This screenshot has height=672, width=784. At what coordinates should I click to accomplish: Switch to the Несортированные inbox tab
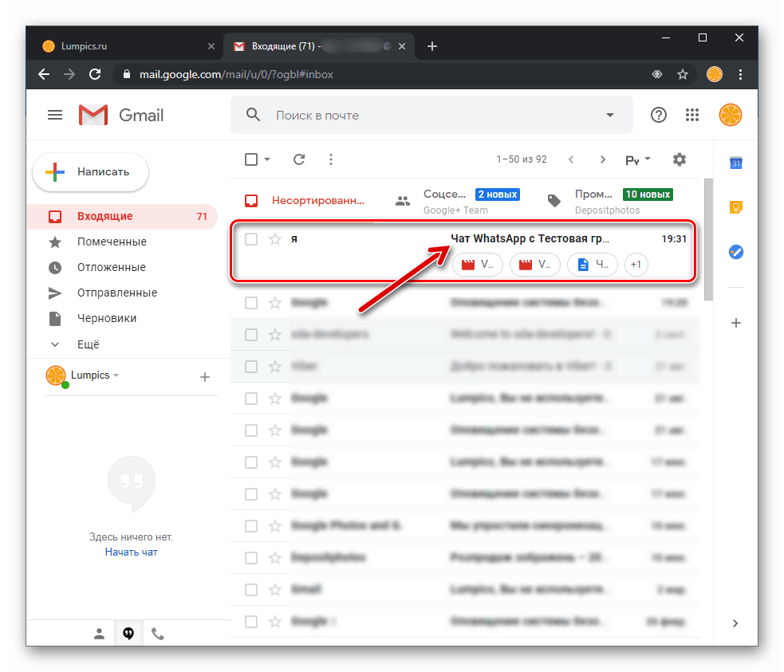click(305, 201)
